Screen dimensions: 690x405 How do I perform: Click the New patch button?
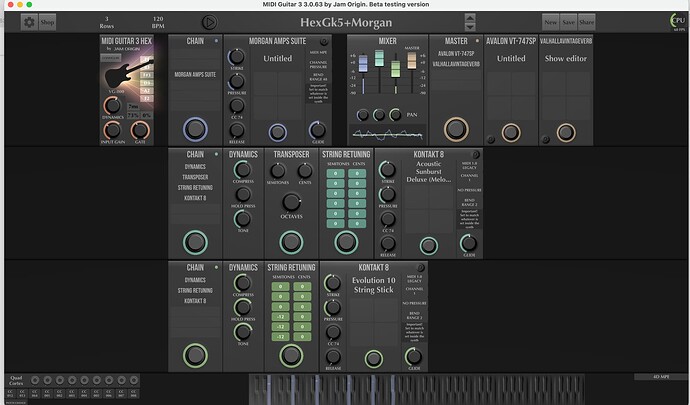pos(551,22)
